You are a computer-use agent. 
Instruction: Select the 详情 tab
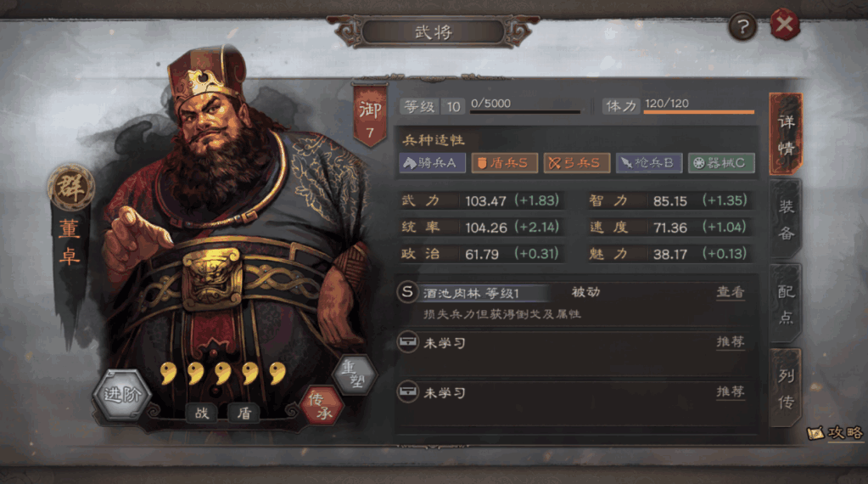coord(786,134)
